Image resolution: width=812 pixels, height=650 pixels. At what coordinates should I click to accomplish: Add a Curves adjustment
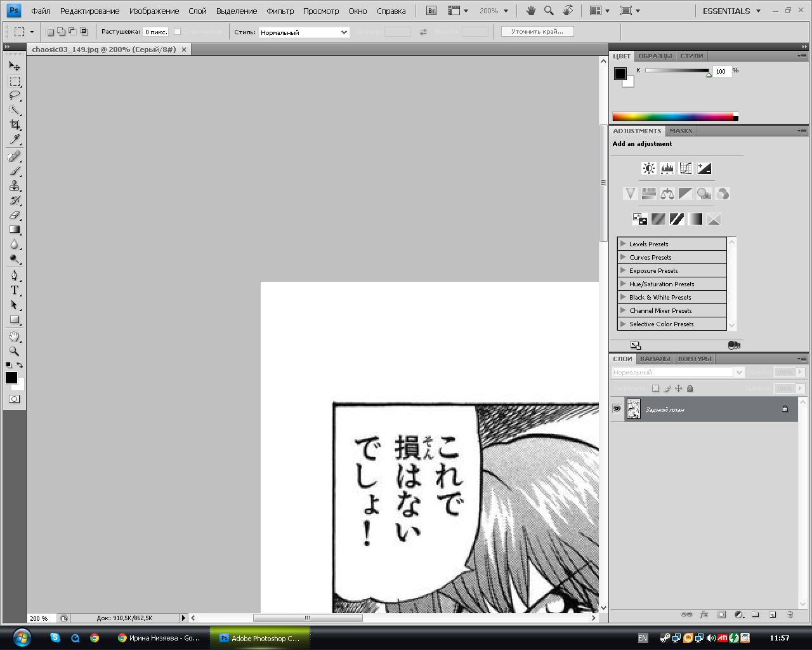coord(685,168)
